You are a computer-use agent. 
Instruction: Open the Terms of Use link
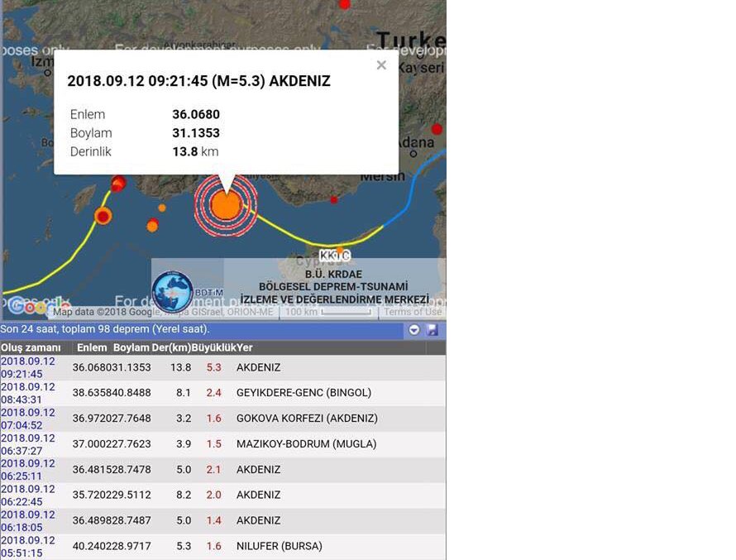pos(413,312)
